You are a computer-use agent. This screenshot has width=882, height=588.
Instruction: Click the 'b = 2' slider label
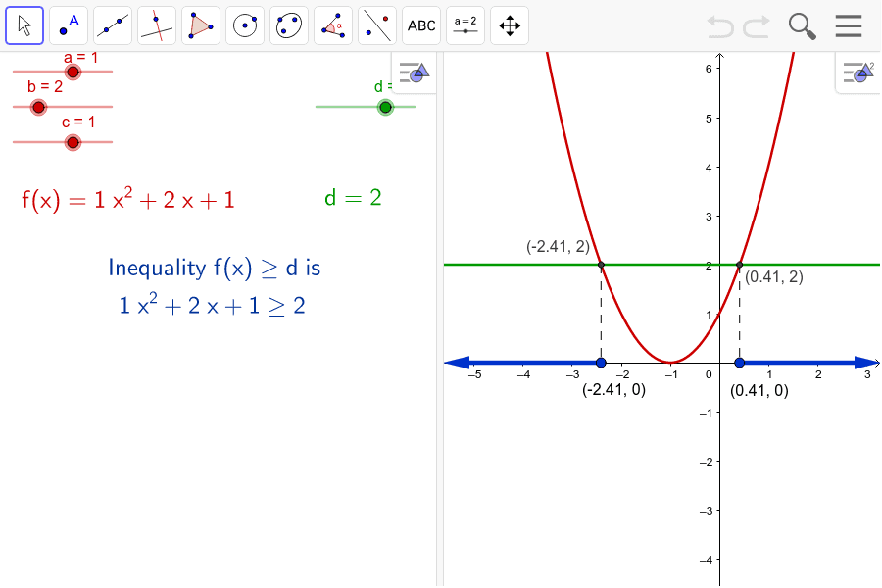click(x=45, y=86)
